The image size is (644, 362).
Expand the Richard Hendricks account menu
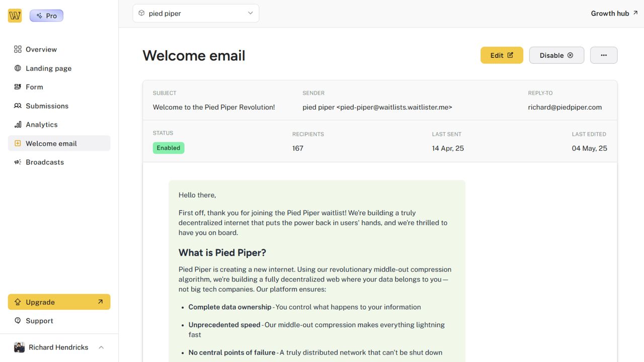pyautogui.click(x=59, y=347)
